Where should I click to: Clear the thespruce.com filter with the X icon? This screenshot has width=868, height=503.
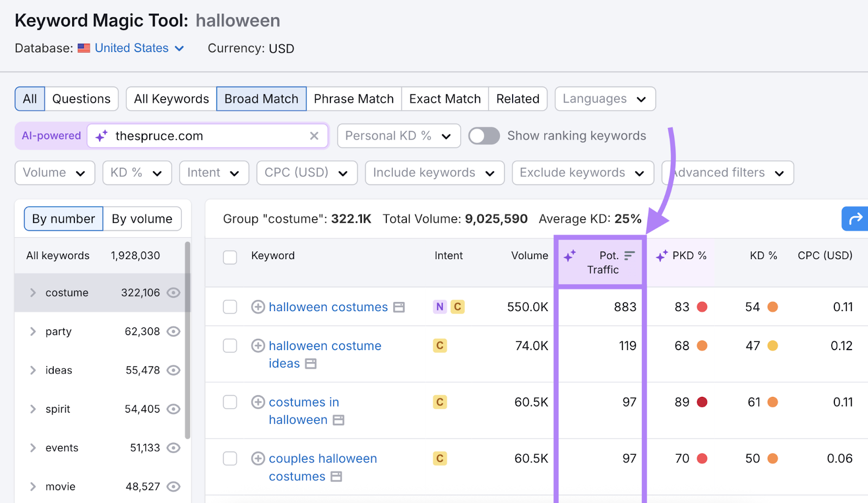pos(315,136)
